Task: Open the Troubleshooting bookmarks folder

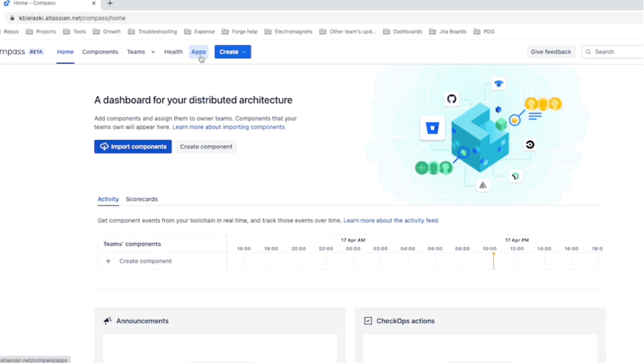Action: tap(153, 32)
